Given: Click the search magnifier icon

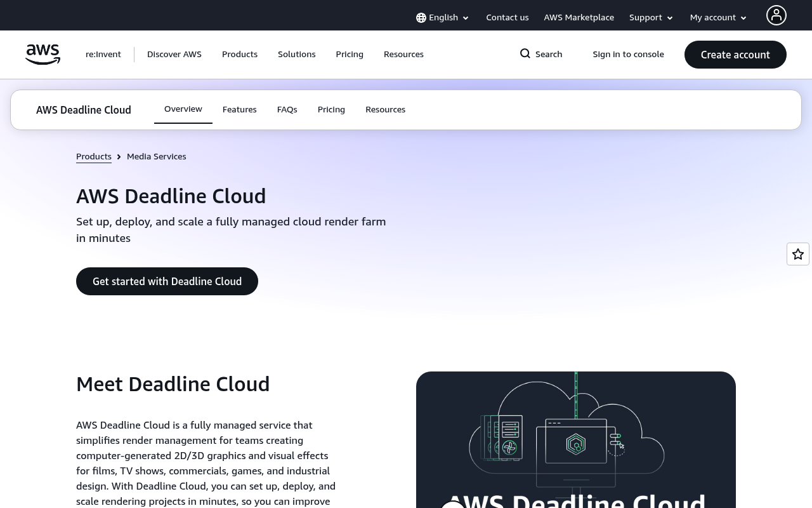Looking at the screenshot, I should coord(525,54).
